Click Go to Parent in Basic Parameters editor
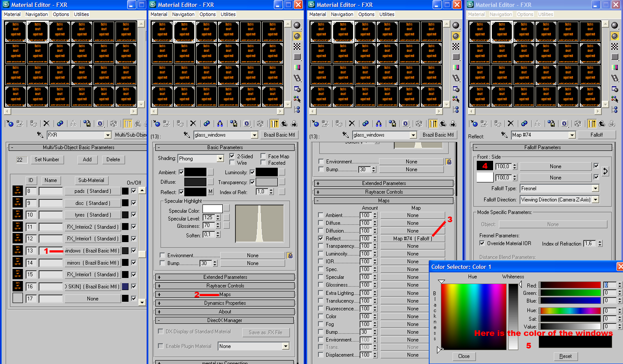The width and height of the screenshot is (623, 364). tap(284, 124)
